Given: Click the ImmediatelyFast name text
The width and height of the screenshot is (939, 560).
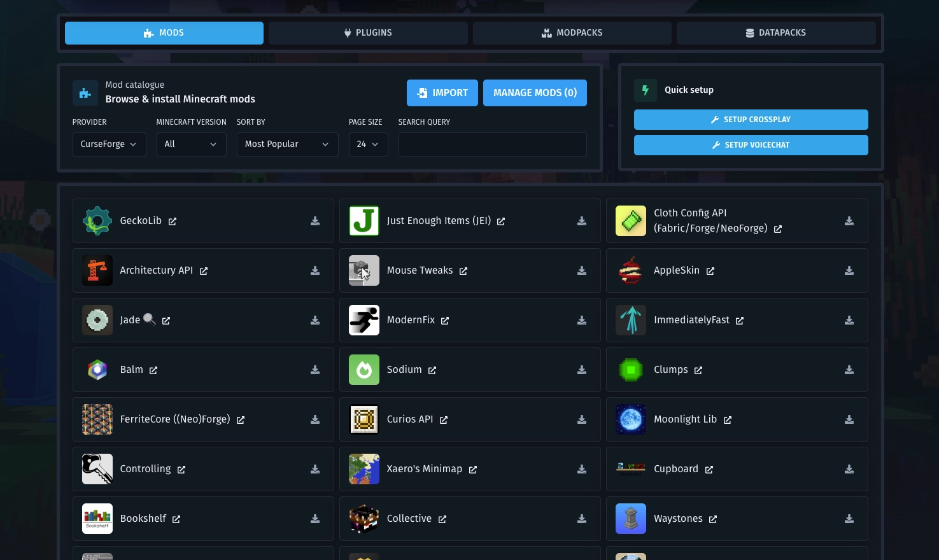Looking at the screenshot, I should point(691,320).
